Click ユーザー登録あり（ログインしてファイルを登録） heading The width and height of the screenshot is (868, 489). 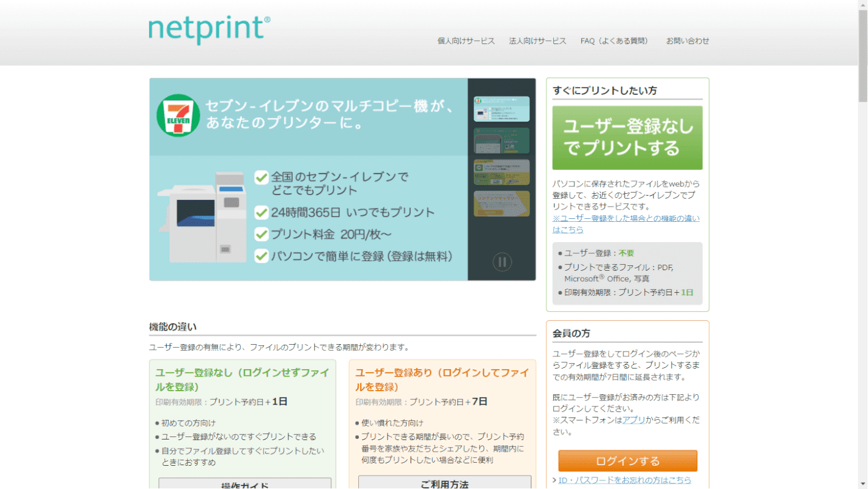tap(443, 380)
